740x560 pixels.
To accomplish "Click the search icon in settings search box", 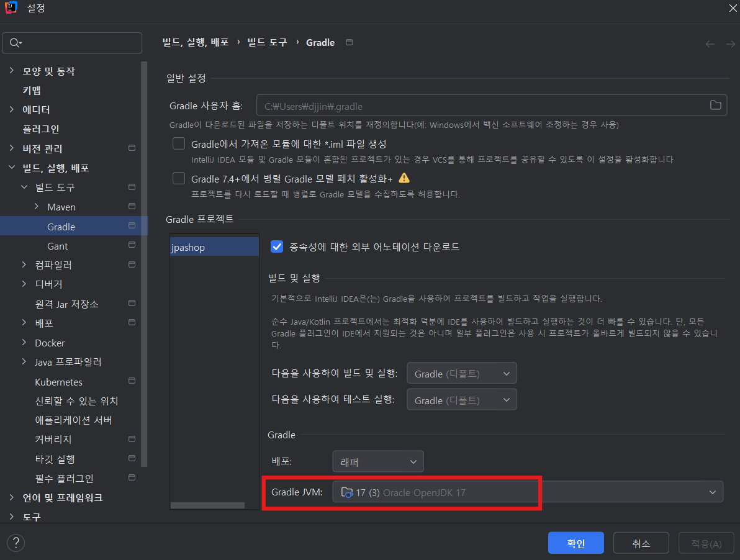I will pyautogui.click(x=15, y=43).
